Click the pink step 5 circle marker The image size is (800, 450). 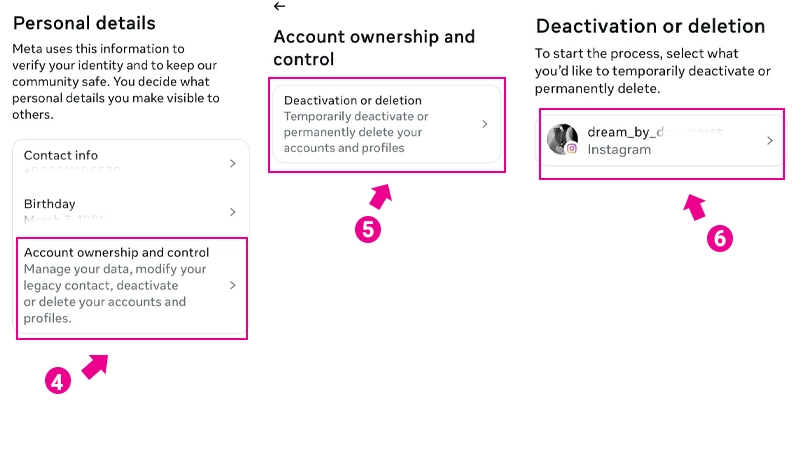(369, 229)
